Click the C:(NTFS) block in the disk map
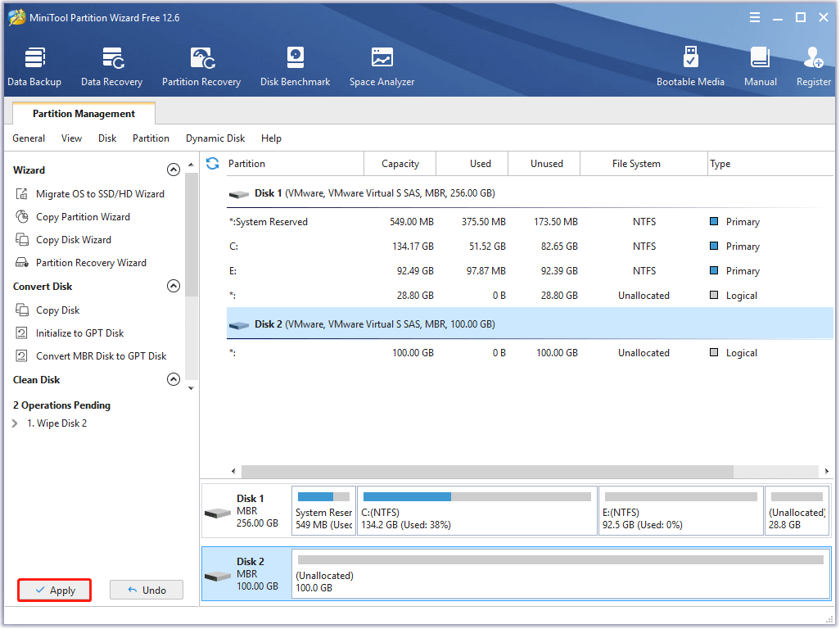The height and width of the screenshot is (629, 840). 476,510
